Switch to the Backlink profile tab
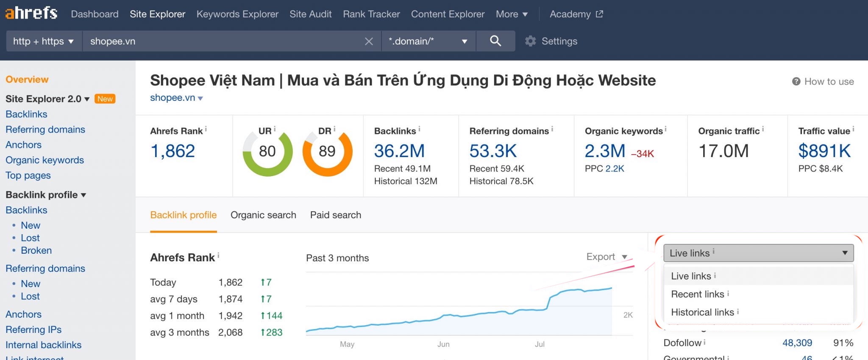Screen dimensions: 868x360 [183, 215]
